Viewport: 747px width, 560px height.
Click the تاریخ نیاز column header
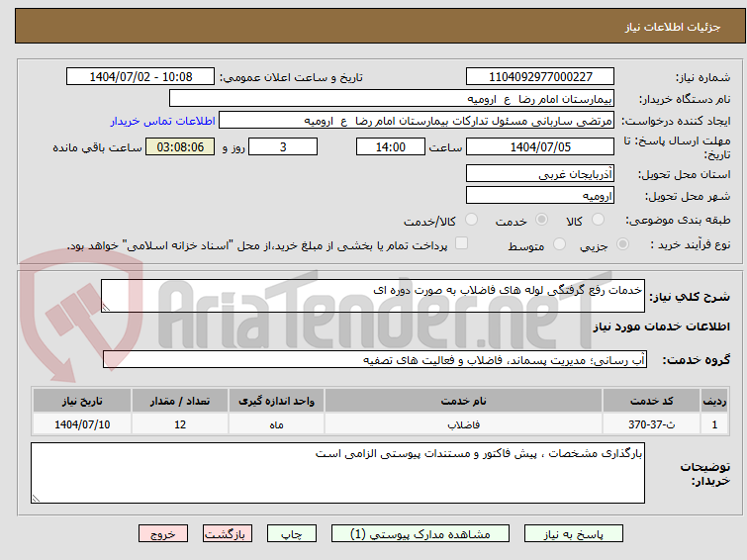(x=82, y=401)
